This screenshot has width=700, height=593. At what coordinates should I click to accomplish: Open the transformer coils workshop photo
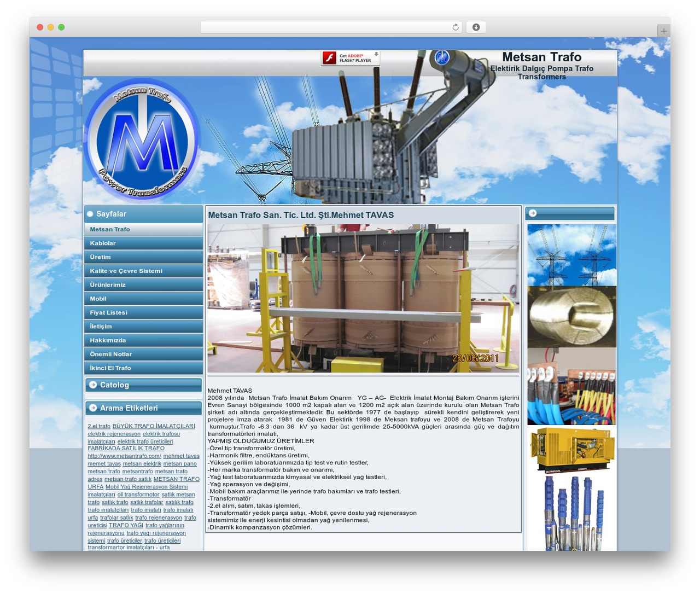pos(363,298)
